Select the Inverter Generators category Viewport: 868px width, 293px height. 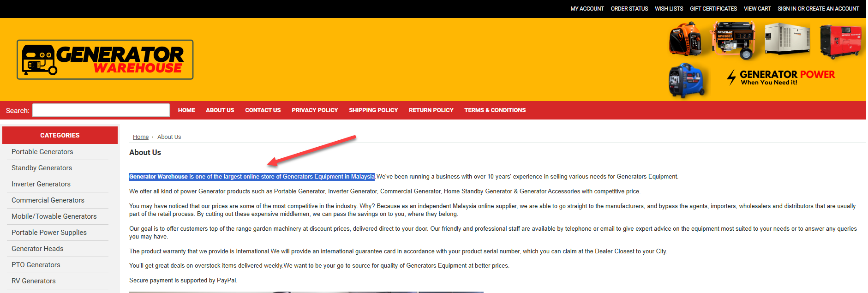[x=41, y=184]
